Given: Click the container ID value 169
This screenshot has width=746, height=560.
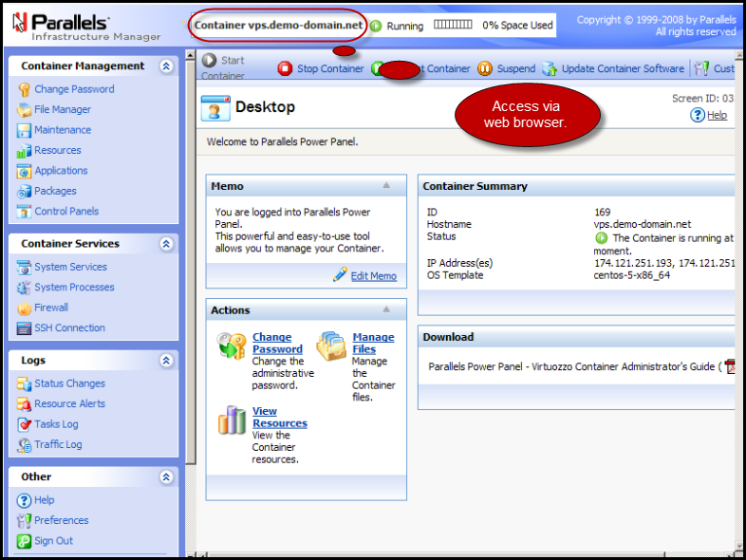Looking at the screenshot, I should (603, 213).
